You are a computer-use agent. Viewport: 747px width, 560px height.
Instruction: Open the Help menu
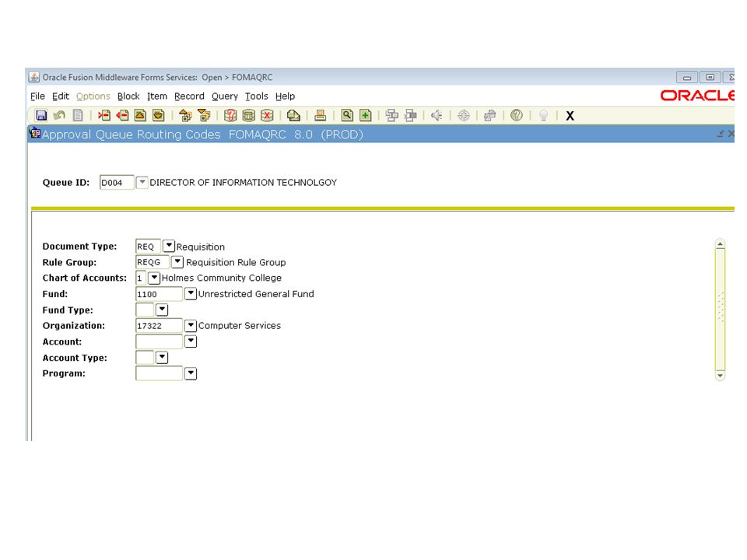(x=286, y=96)
